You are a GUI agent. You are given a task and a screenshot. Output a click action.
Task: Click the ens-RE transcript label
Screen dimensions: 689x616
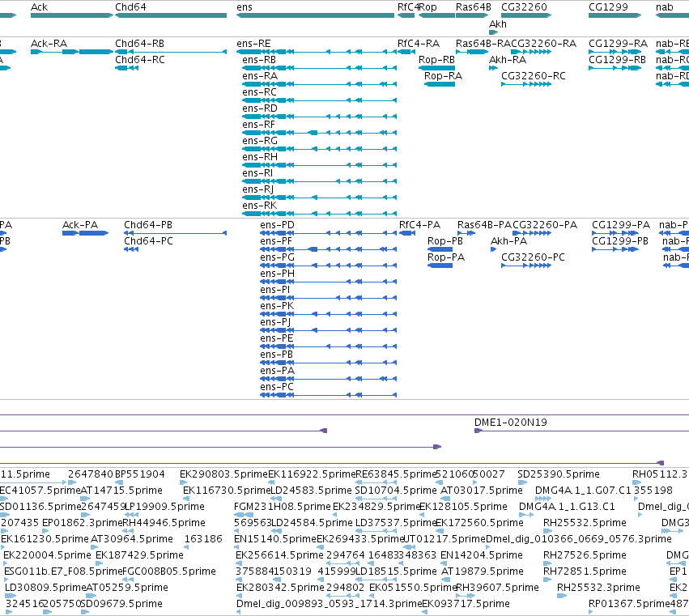click(253, 44)
